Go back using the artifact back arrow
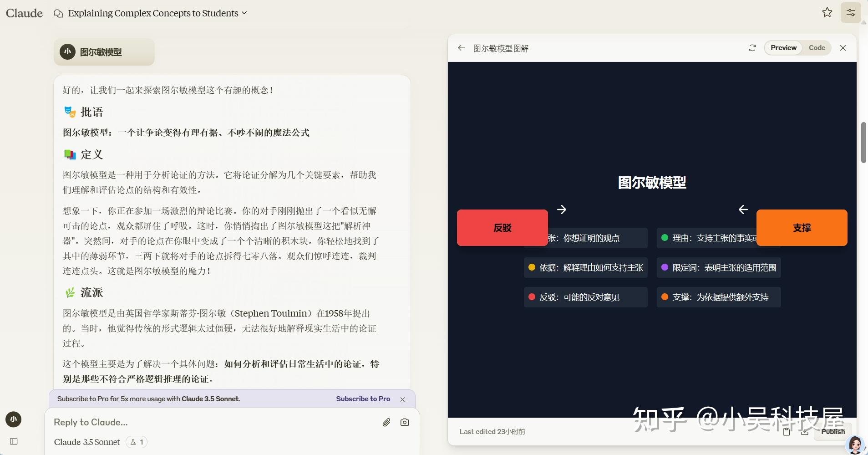Viewport: 868px width, 455px height. [x=461, y=48]
